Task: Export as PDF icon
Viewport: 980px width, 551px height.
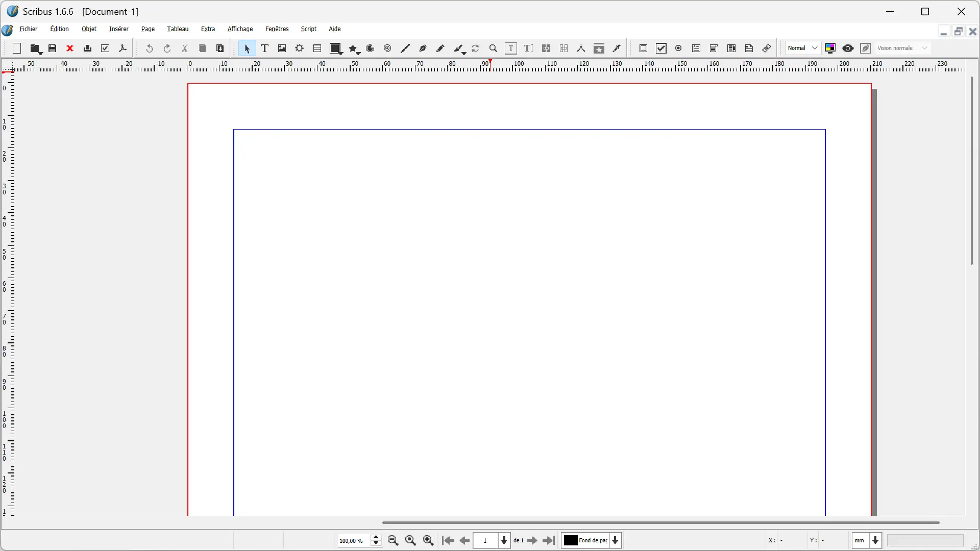Action: [x=123, y=48]
